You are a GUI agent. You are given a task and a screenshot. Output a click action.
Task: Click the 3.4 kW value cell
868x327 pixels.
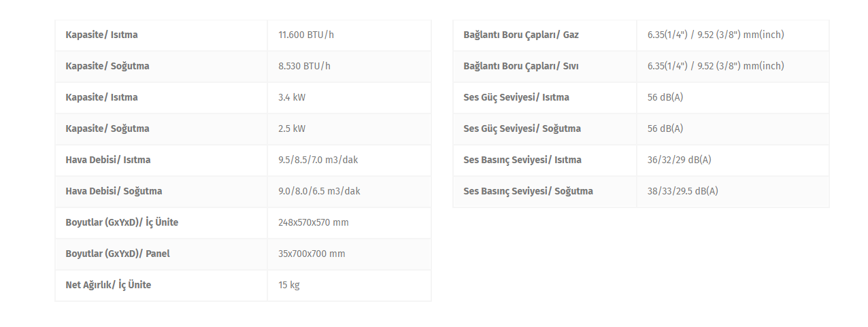292,97
